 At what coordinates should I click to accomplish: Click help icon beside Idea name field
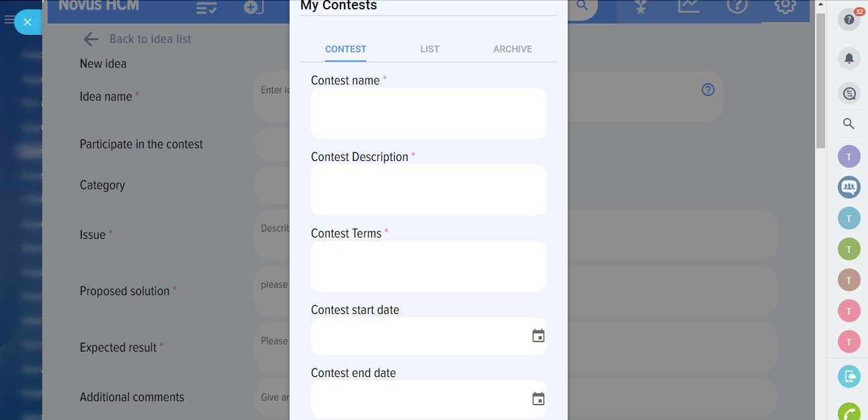click(x=708, y=90)
